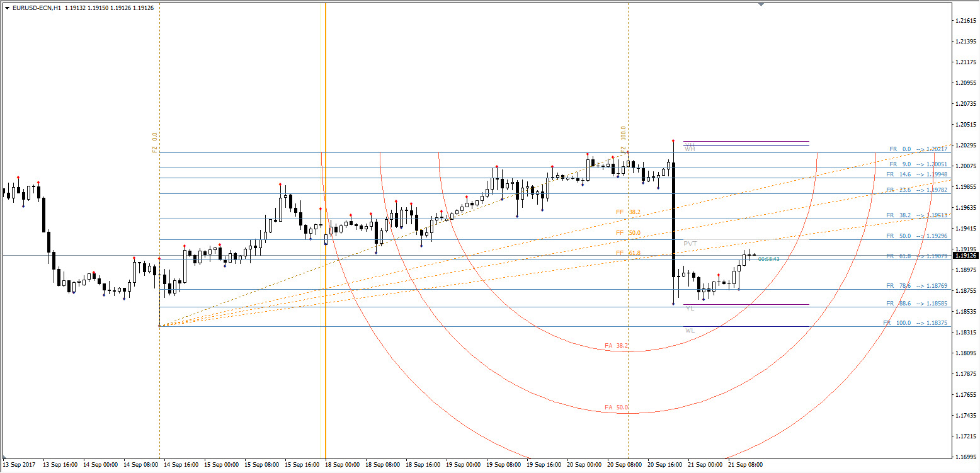Screen dimensions: 980x473
Task: Click the triangle icon beside EURUSD-ECN,H1 title
Action: point(7,8)
